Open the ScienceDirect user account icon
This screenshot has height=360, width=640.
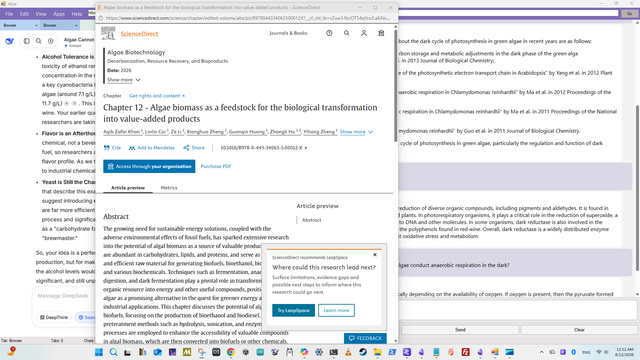point(364,33)
